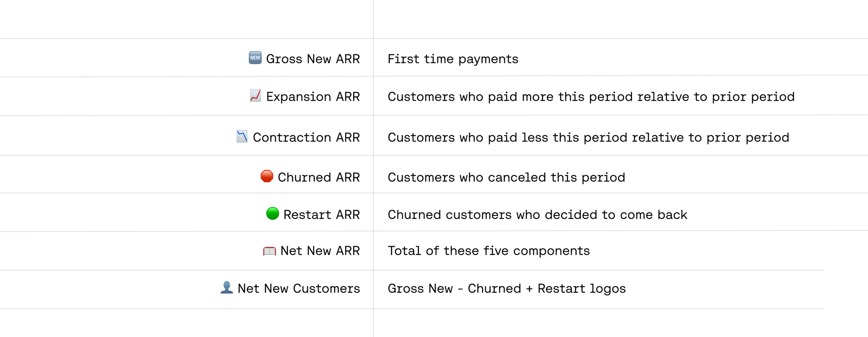
Task: Select the Restart ARR label
Action: click(x=322, y=215)
